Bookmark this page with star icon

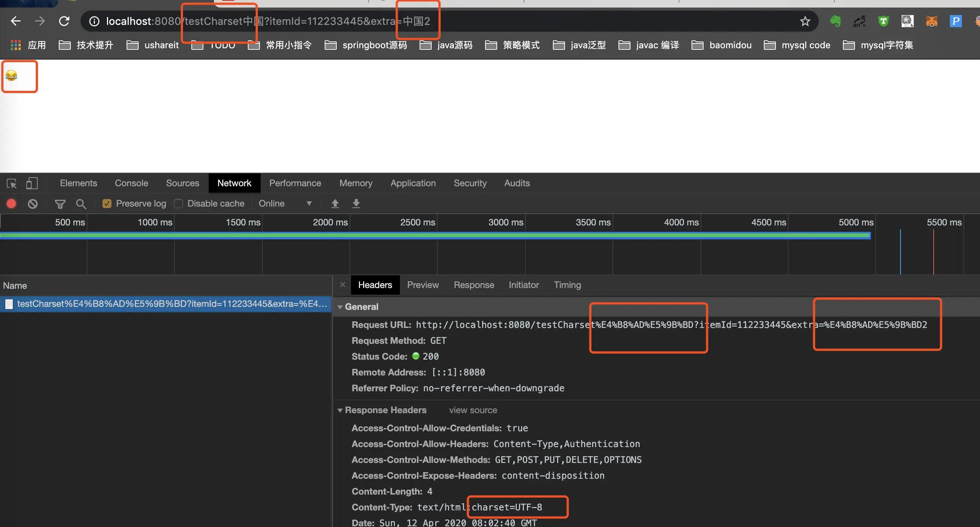tap(804, 21)
